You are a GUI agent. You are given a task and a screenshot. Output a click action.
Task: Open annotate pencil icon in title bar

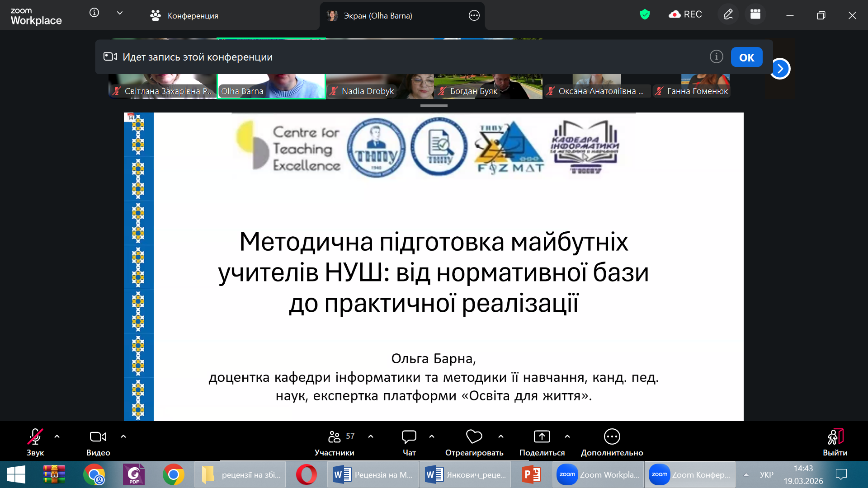[x=728, y=14]
